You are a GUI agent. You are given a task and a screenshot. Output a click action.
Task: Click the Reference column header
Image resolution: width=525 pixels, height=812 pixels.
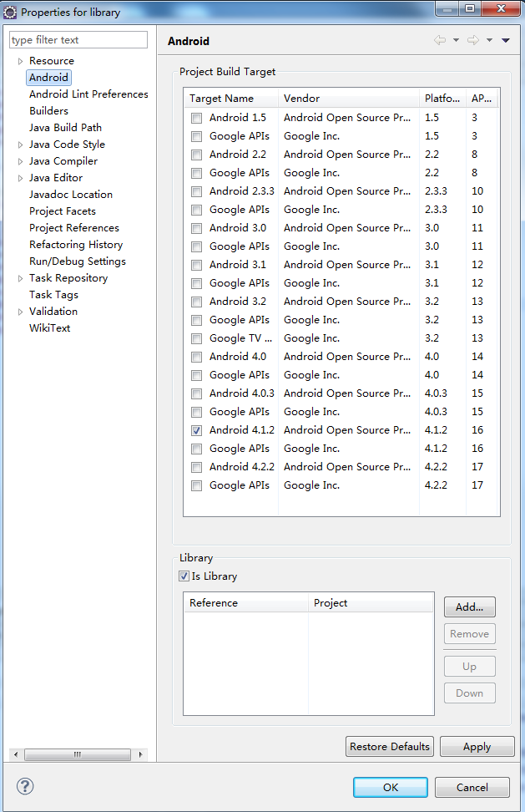click(246, 603)
